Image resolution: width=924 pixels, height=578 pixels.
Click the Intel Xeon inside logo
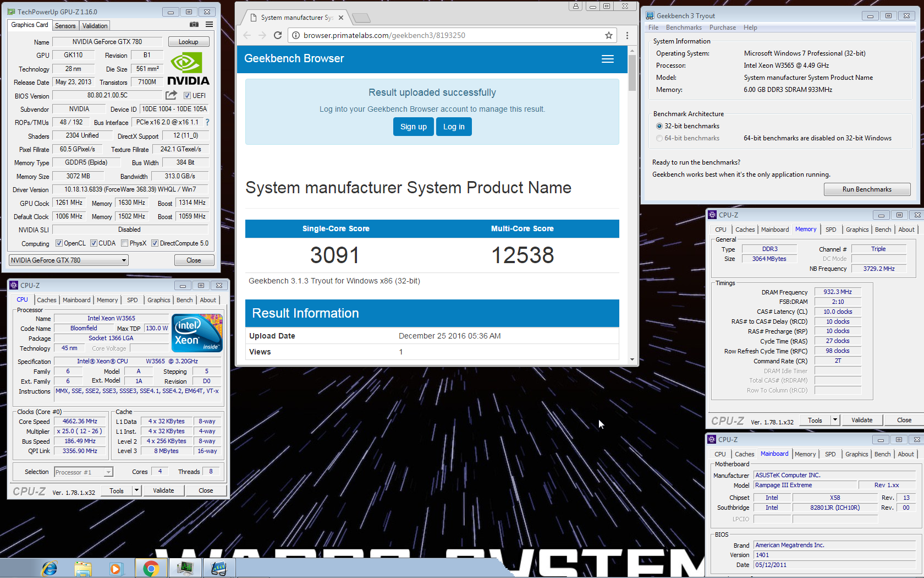197,332
